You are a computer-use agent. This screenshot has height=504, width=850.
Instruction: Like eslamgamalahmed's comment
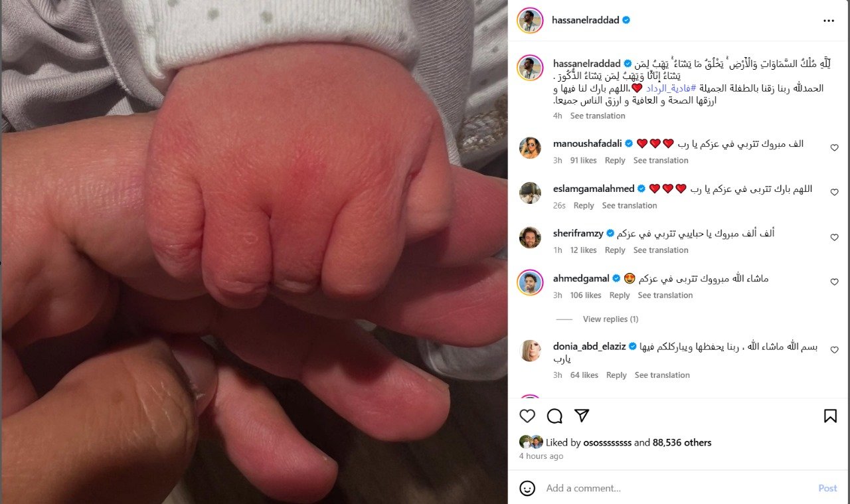(x=834, y=193)
